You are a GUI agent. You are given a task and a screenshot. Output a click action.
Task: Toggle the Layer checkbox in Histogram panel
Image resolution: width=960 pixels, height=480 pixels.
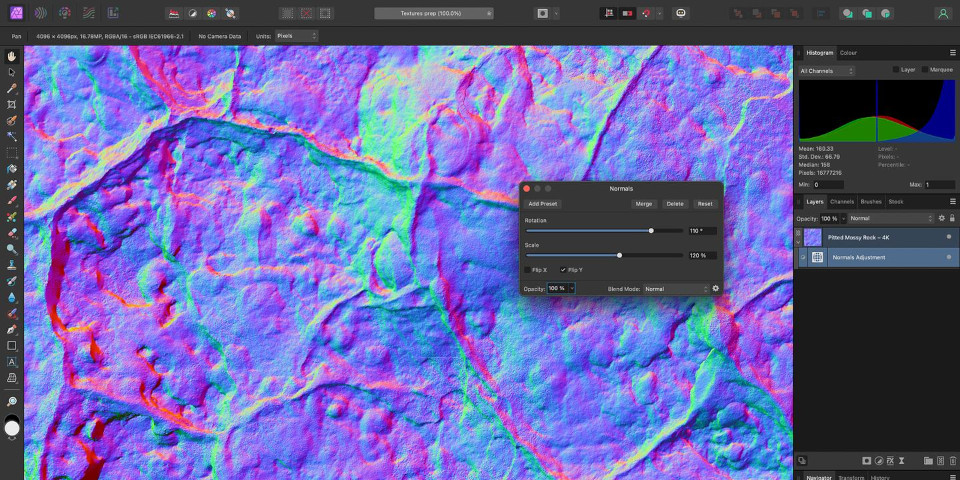coord(896,70)
